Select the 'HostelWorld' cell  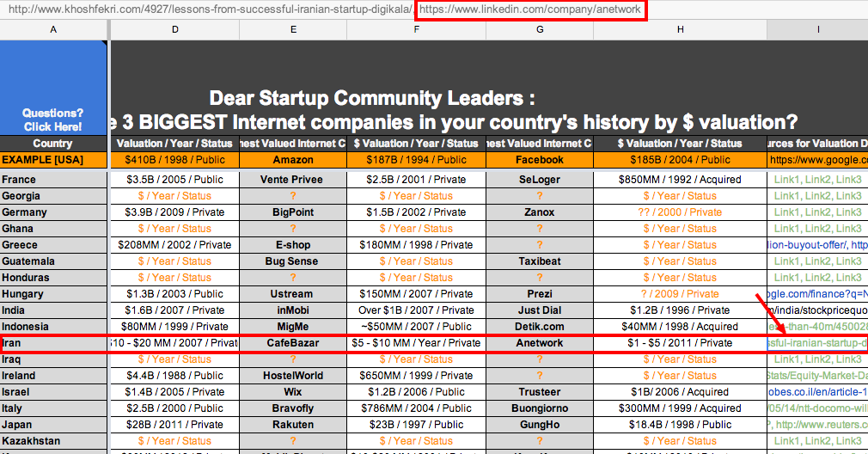pyautogui.click(x=293, y=376)
